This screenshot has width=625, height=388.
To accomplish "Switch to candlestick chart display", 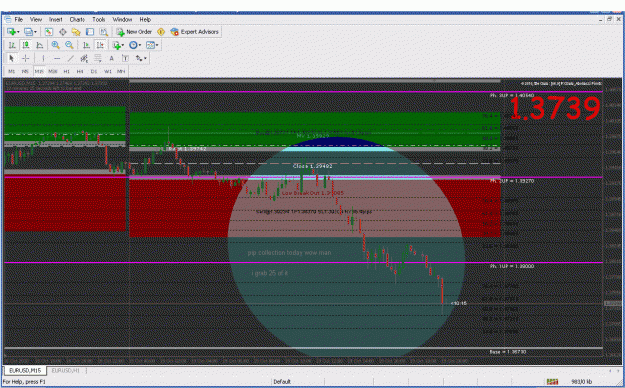I will point(26,45).
